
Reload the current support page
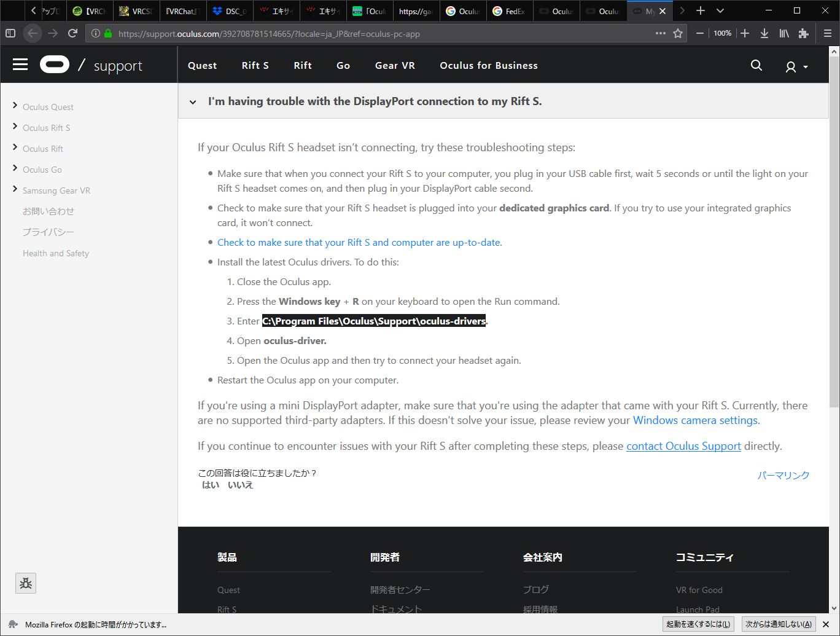[72, 33]
